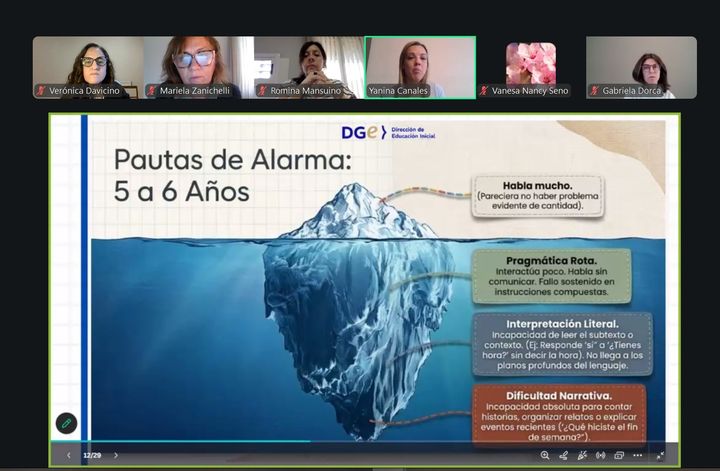Select Vanesa Nancy Seno's flower avatar

[x=531, y=63]
